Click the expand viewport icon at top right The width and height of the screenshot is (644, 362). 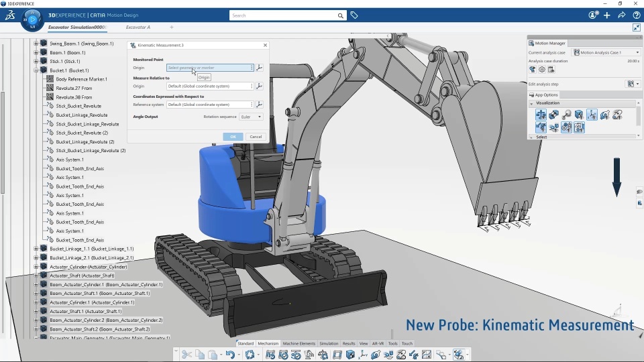pyautogui.click(x=637, y=27)
